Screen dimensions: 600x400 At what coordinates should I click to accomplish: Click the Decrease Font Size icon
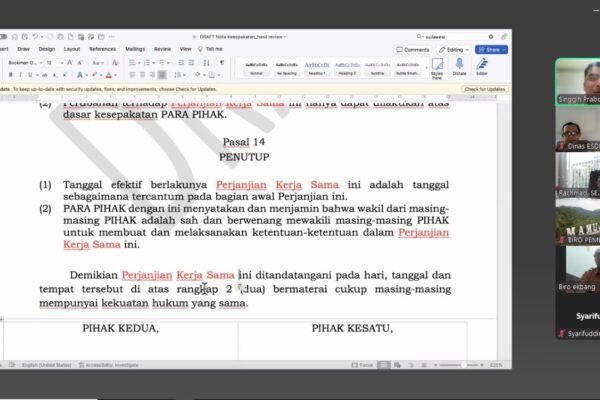pos(80,62)
